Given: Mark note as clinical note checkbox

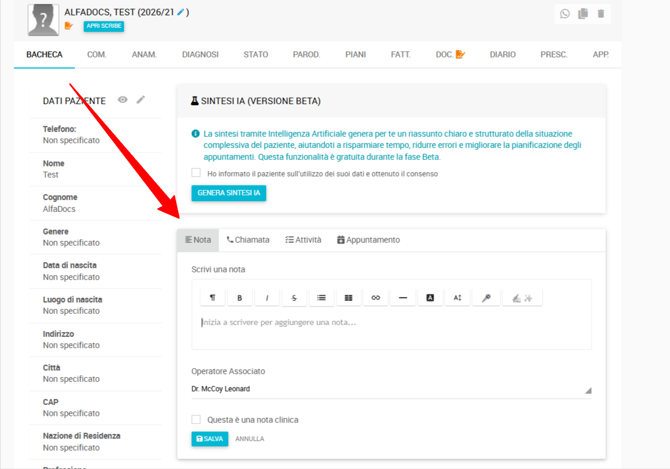Looking at the screenshot, I should pyautogui.click(x=197, y=420).
